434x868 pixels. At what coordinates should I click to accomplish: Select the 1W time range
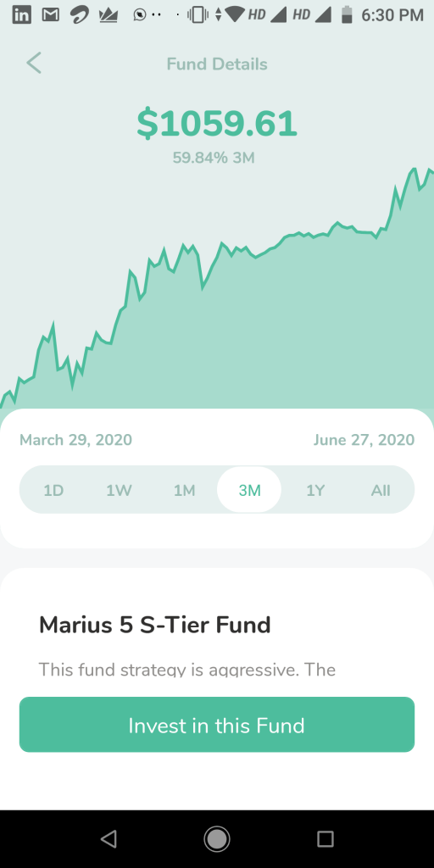(119, 490)
